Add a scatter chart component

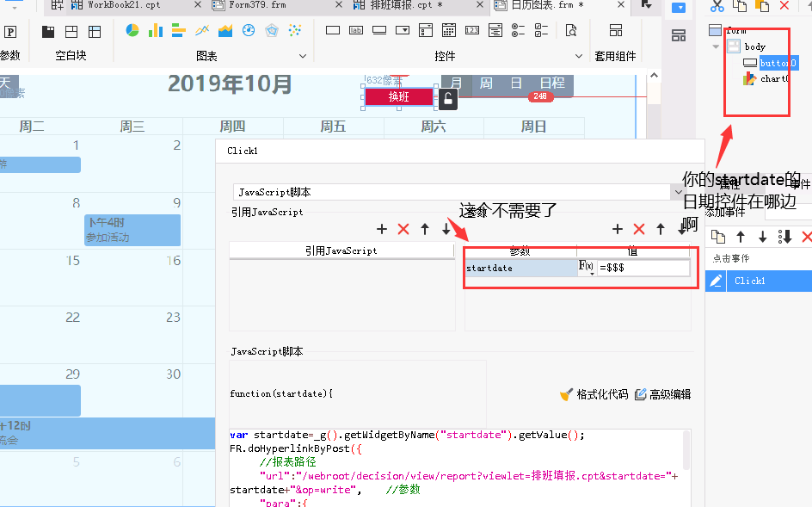[x=295, y=31]
